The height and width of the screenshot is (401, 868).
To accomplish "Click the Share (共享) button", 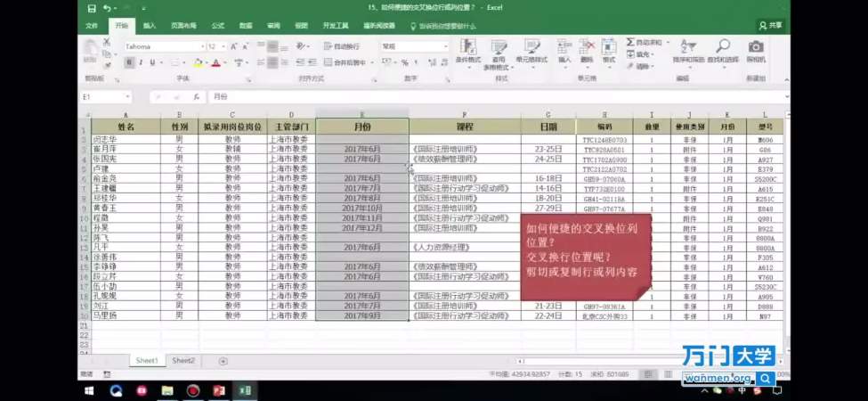I will coord(771,26).
